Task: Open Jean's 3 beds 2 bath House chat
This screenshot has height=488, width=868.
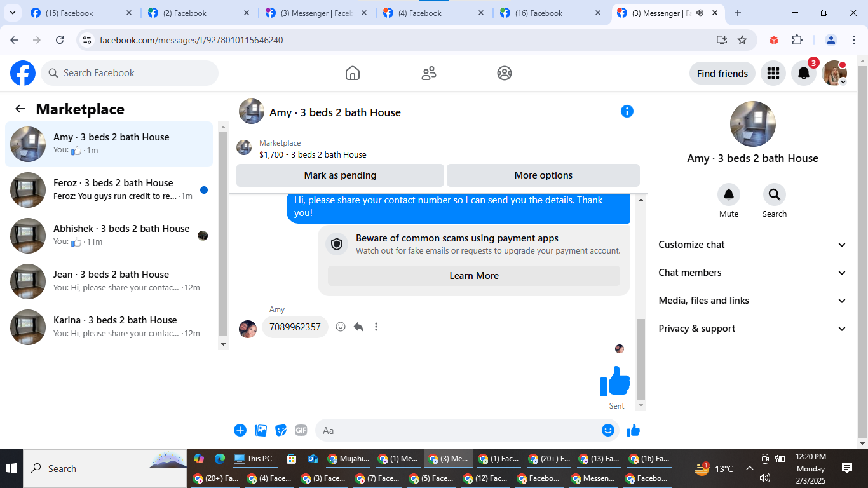Action: click(109, 281)
